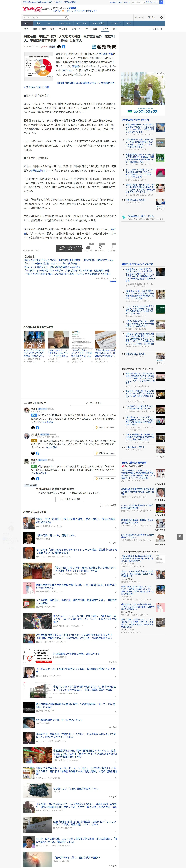186x868 pixels.
Task: Open the naturalization pie chart image
Action: [x=39, y=66]
